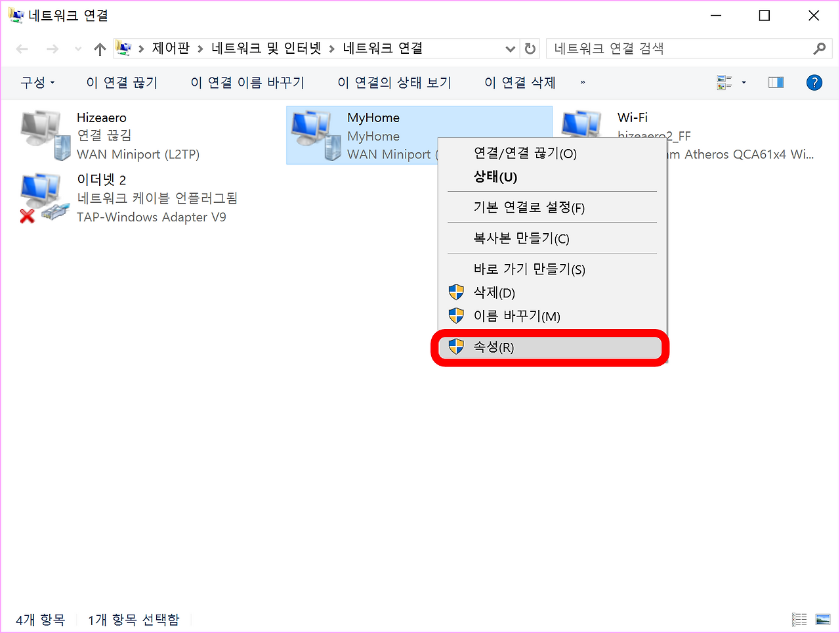840x633 pixels.
Task: Select the Wi-Fi adapter icon
Action: pos(581,123)
